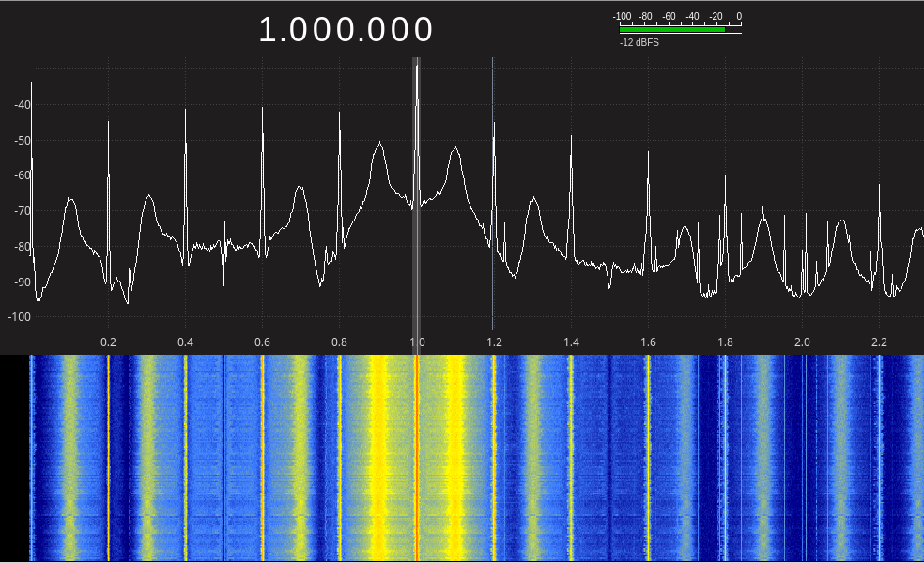The image size is (924, 563).
Task: Click the 1.8 frequency axis label
Action: [726, 342]
